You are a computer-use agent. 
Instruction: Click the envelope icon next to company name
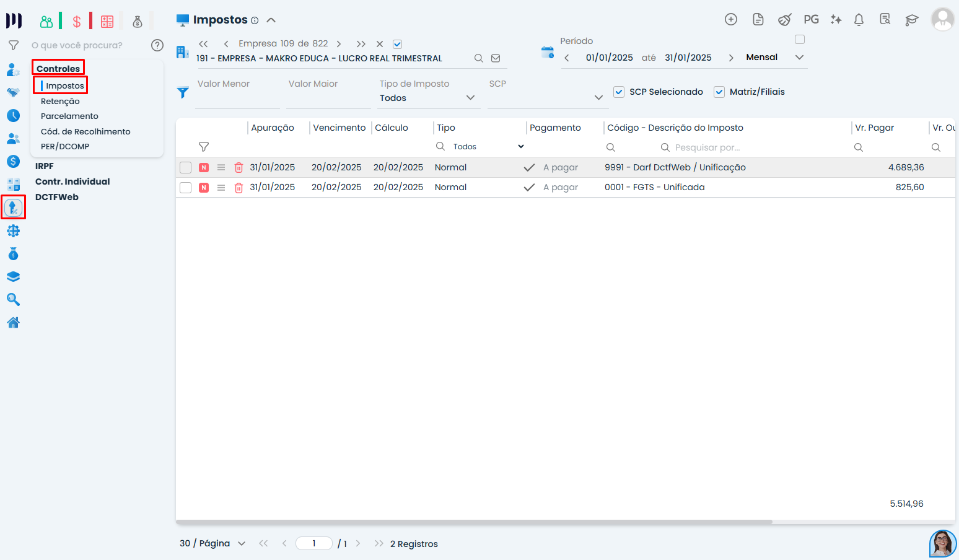[x=496, y=58]
